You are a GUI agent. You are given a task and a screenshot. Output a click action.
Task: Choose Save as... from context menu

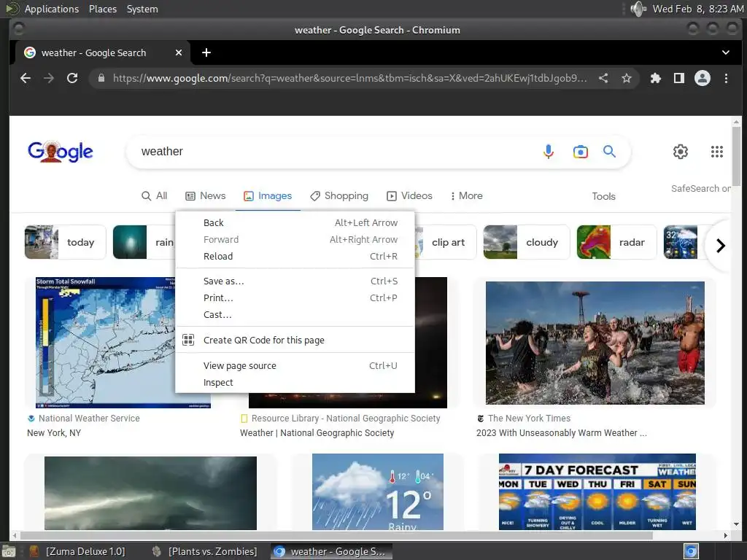[295, 281]
